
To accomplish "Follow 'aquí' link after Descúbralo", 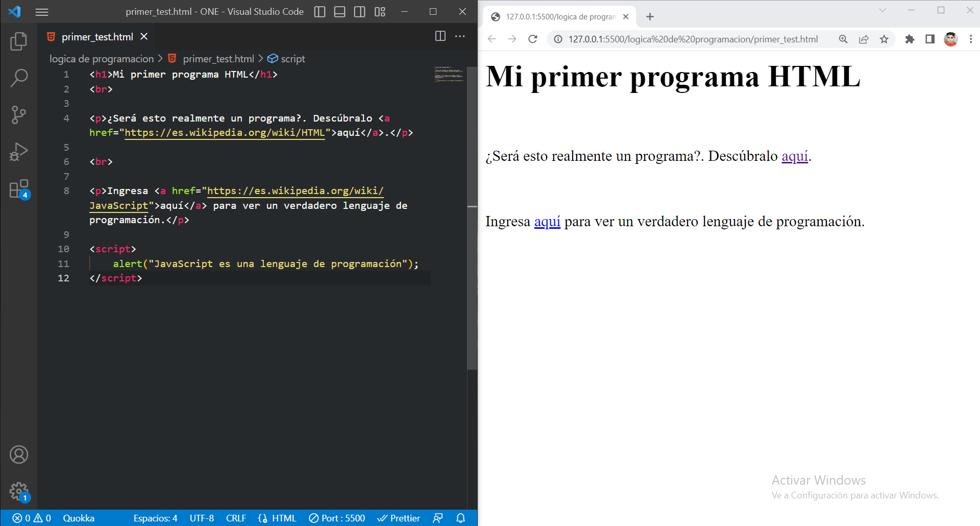I will pos(795,156).
